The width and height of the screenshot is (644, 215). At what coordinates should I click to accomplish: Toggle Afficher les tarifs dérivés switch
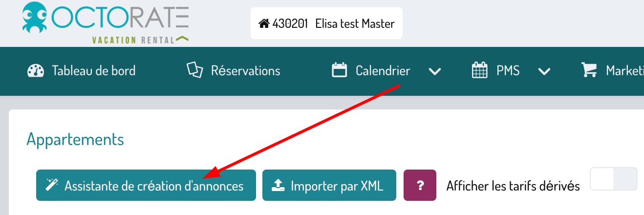pyautogui.click(x=614, y=179)
